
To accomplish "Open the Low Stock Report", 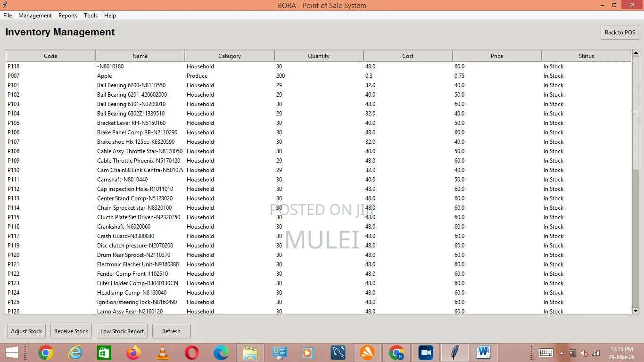I will (x=122, y=331).
